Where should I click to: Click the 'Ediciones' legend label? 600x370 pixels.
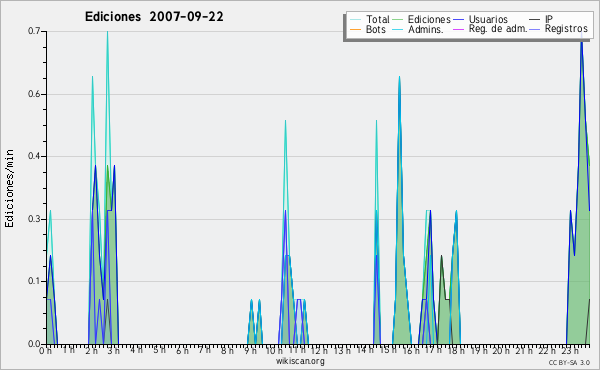point(429,19)
